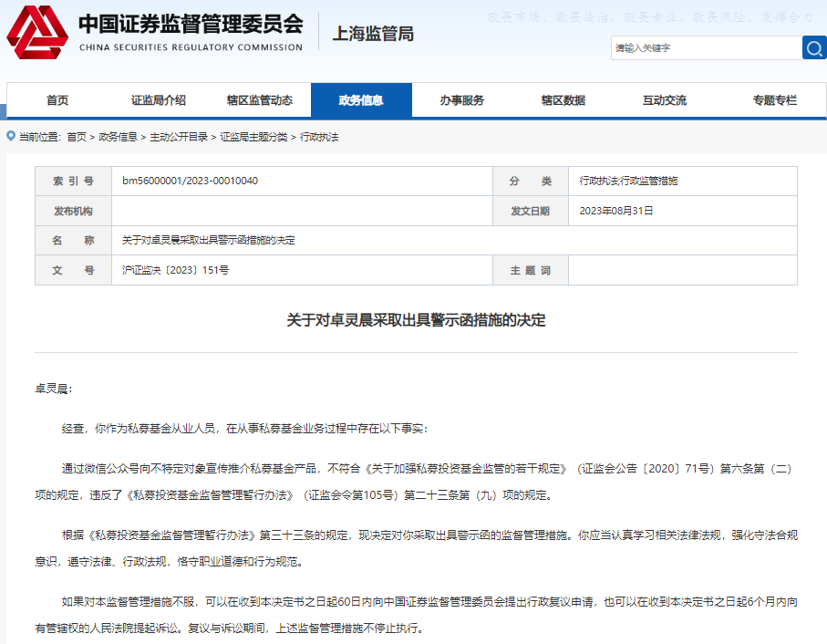Viewport: 827px width, 644px height.
Task: Open the 辖区监管动态 menu item
Action: [261, 100]
